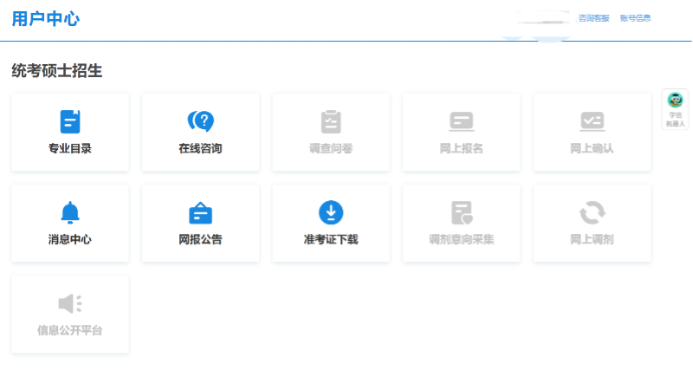Open the 专业目录 document icon
Screen dimensions: 693x385
click(70, 122)
